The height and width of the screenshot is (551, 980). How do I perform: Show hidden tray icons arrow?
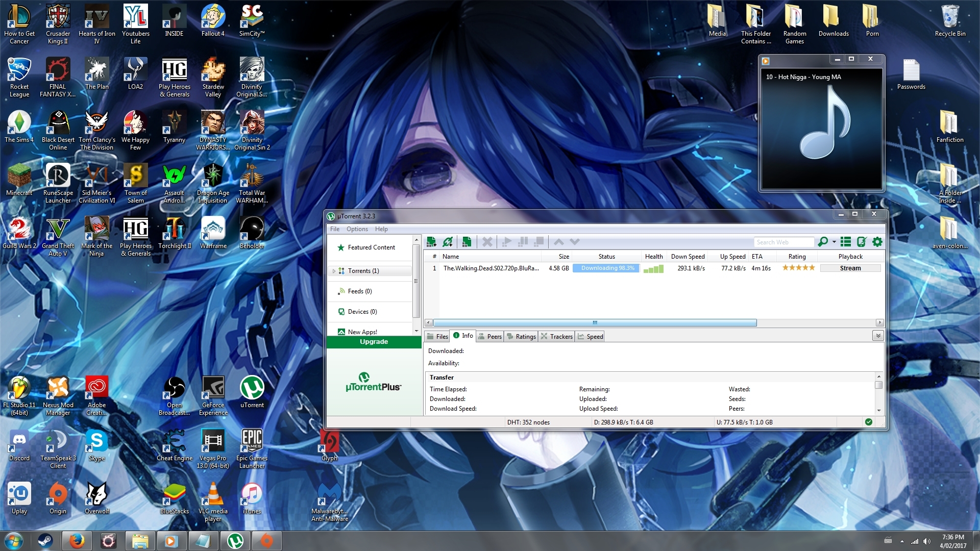[902, 541]
